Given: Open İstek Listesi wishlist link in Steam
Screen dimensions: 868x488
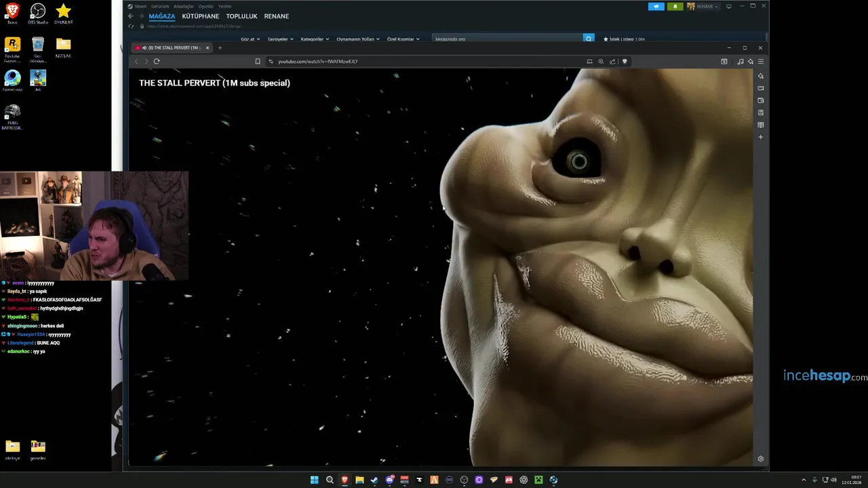Looking at the screenshot, I should (624, 39).
